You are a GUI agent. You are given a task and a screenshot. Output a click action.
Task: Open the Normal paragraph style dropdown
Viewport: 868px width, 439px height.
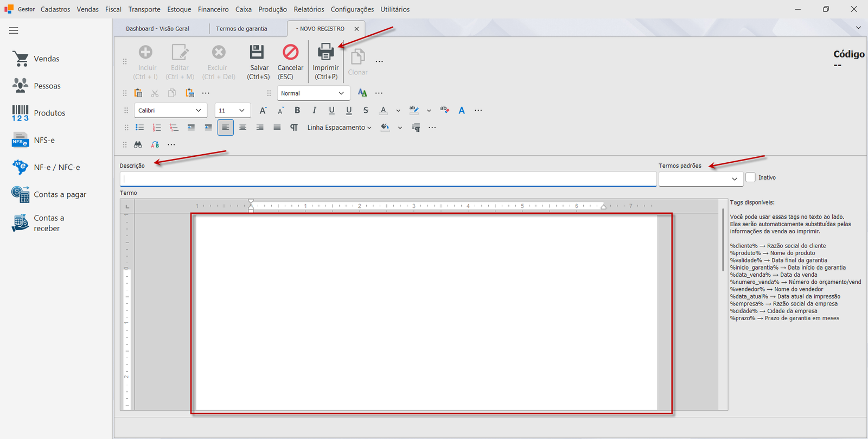[x=313, y=93]
